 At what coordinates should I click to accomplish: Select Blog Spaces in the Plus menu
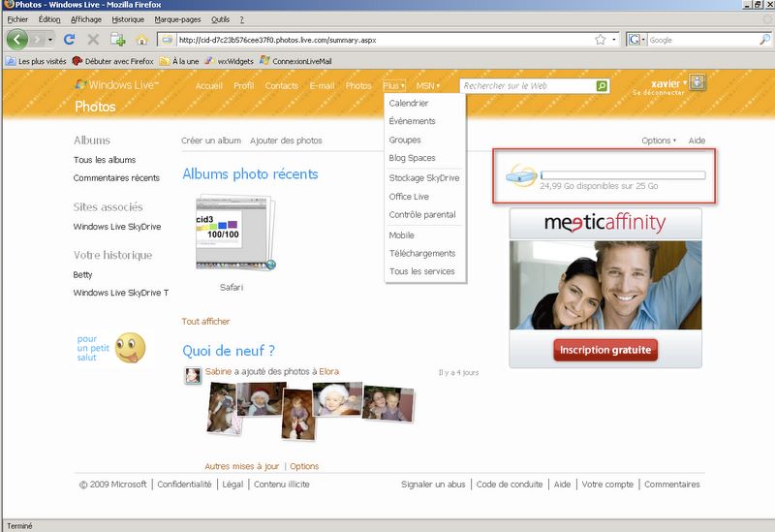pos(413,158)
